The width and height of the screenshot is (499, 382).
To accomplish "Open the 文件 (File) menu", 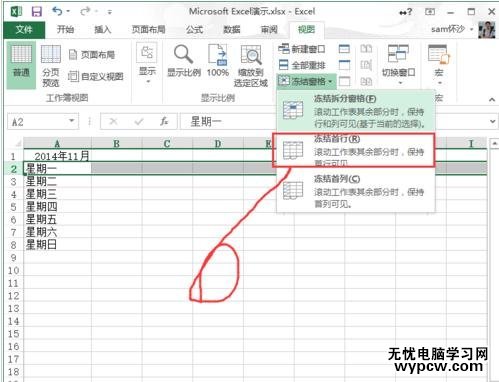I will [x=24, y=30].
